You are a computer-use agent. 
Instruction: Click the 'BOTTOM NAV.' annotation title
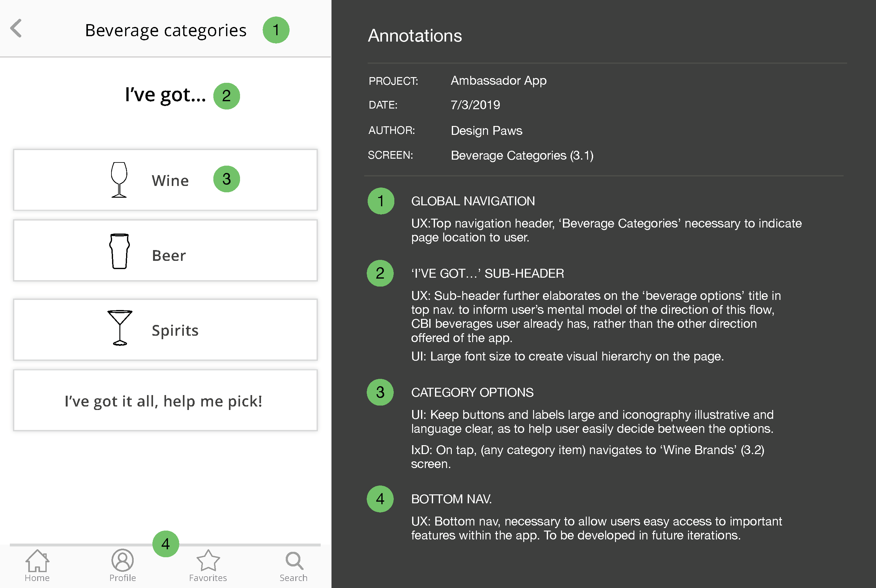point(451,499)
